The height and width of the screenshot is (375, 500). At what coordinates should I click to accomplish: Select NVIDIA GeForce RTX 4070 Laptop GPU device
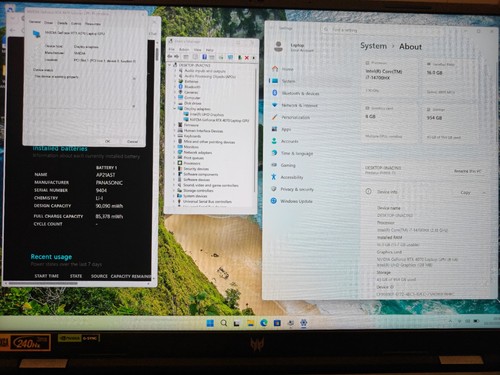[x=219, y=120]
